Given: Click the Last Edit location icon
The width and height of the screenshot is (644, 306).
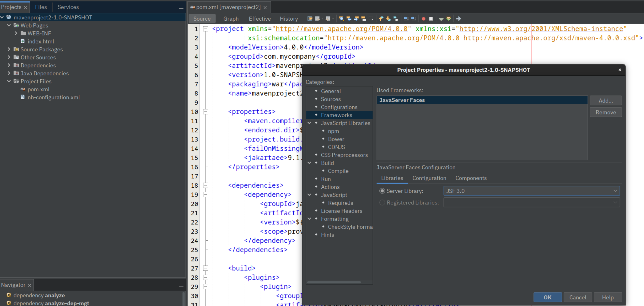Looking at the screenshot, I should (310, 19).
